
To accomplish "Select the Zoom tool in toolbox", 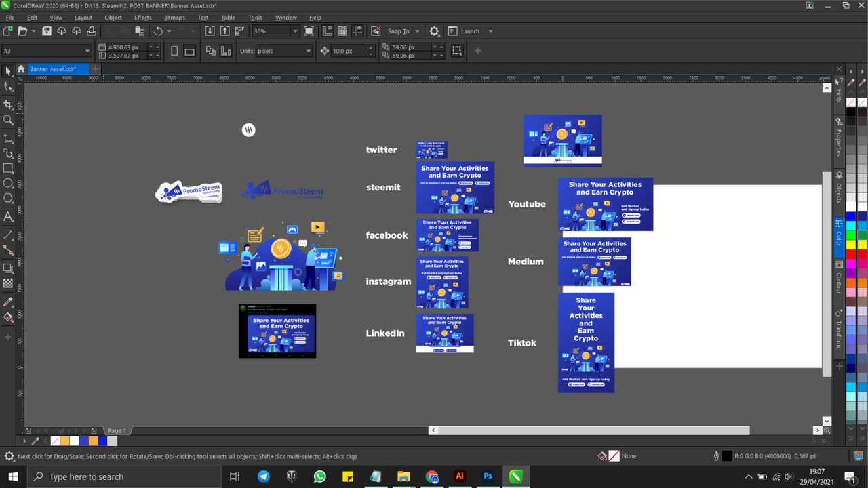I will [8, 121].
